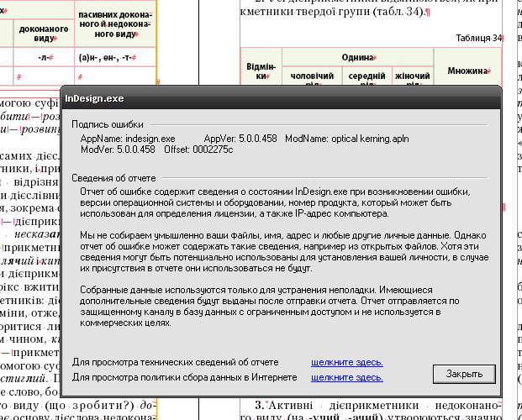Click the 'Для просмотра технических сведений об отчете' label

tap(176, 362)
